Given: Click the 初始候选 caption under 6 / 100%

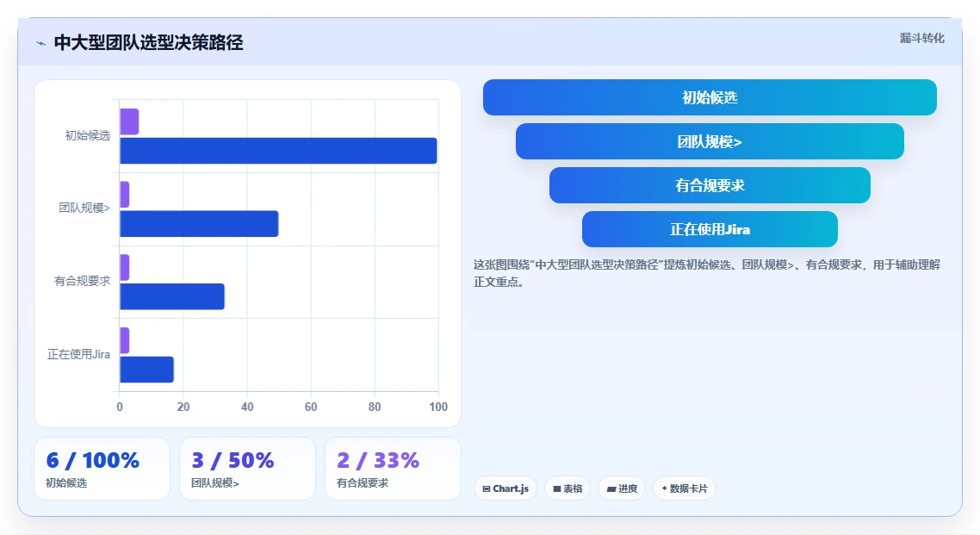Looking at the screenshot, I should pos(66,483).
